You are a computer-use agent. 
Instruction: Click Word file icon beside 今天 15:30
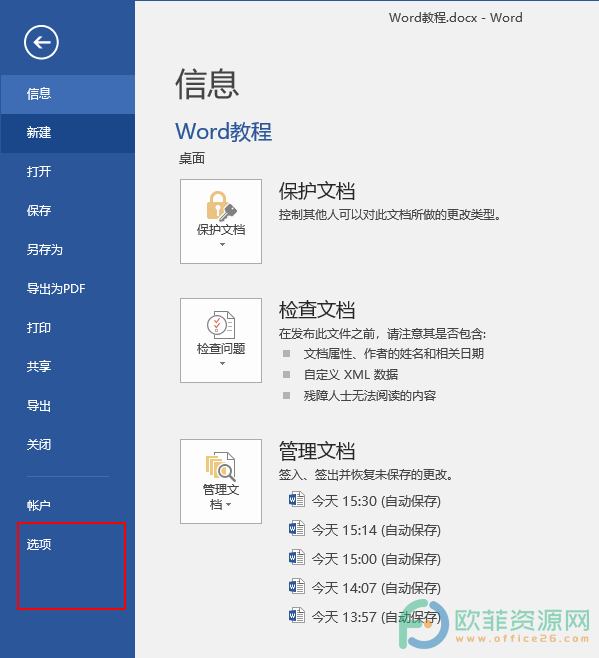pyautogui.click(x=297, y=500)
